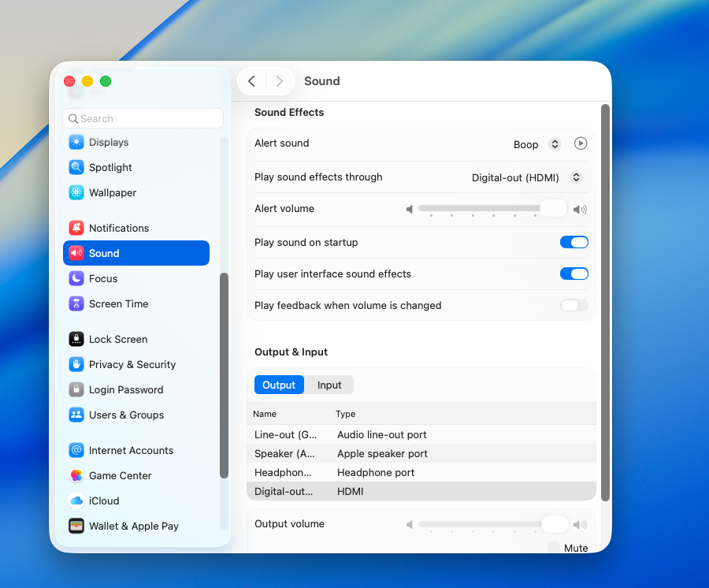The width and height of the screenshot is (709, 588).
Task: Open iCloud label in sidebar
Action: (104, 501)
